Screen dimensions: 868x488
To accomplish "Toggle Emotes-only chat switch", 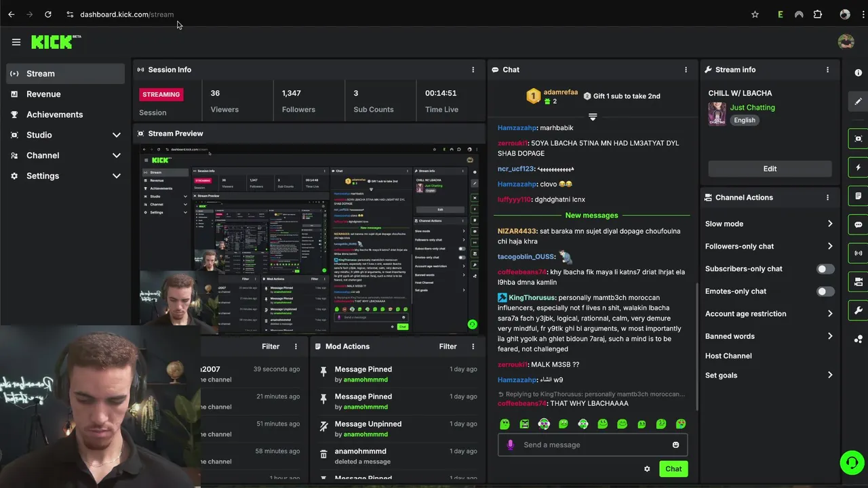I will [x=825, y=291].
